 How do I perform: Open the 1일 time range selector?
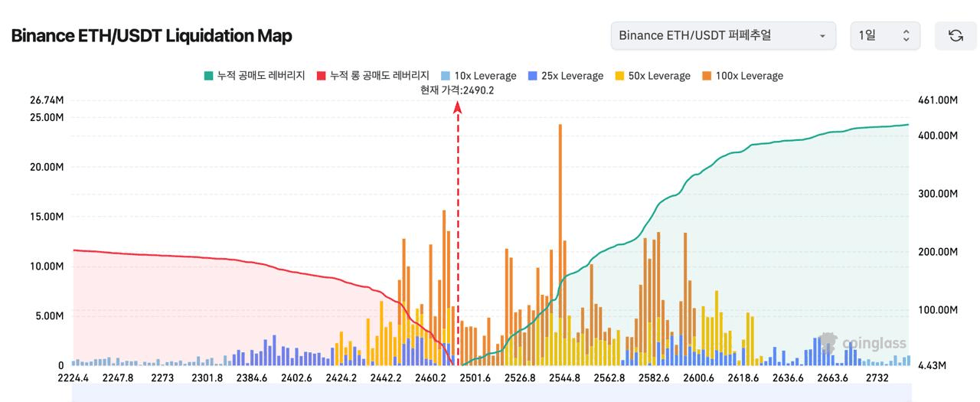(x=885, y=35)
